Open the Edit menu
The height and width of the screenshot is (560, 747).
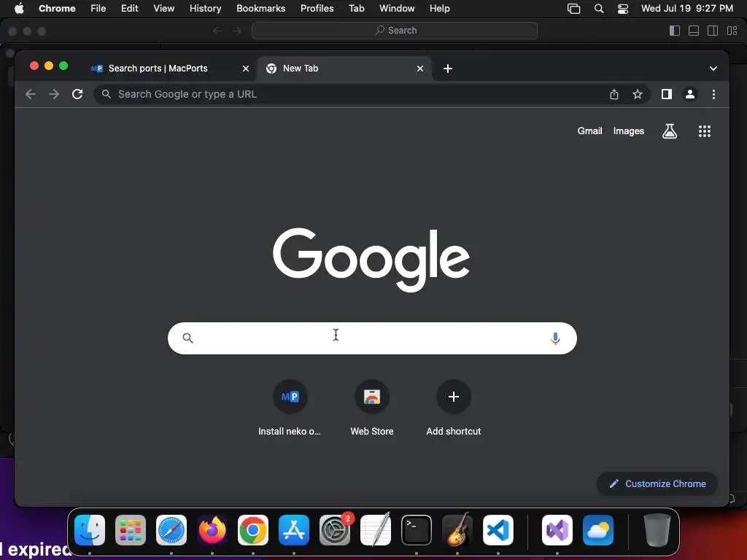(x=130, y=8)
